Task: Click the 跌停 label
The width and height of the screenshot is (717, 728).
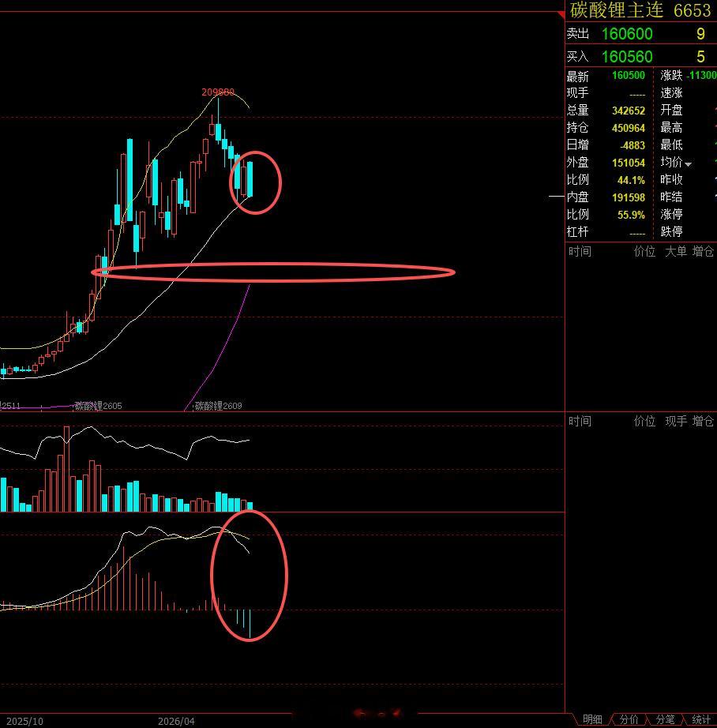Action: coord(671,231)
